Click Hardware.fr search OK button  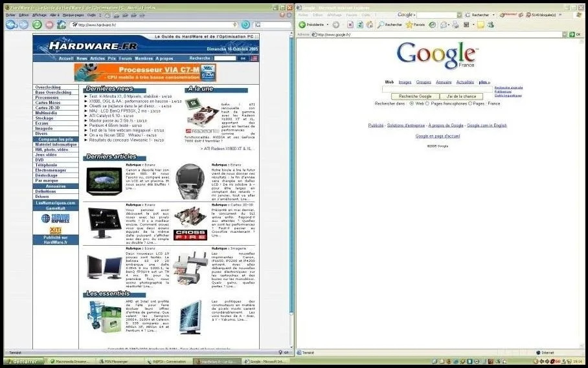243,58
